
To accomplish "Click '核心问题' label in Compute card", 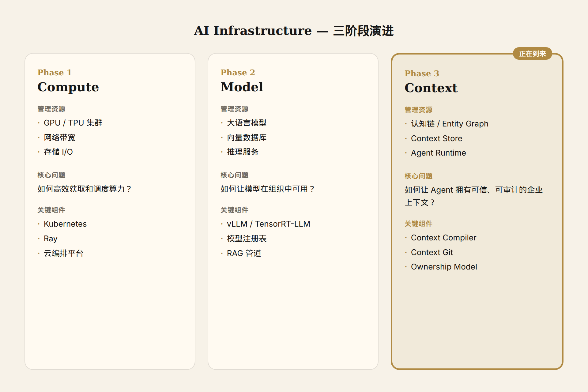I will [51, 175].
